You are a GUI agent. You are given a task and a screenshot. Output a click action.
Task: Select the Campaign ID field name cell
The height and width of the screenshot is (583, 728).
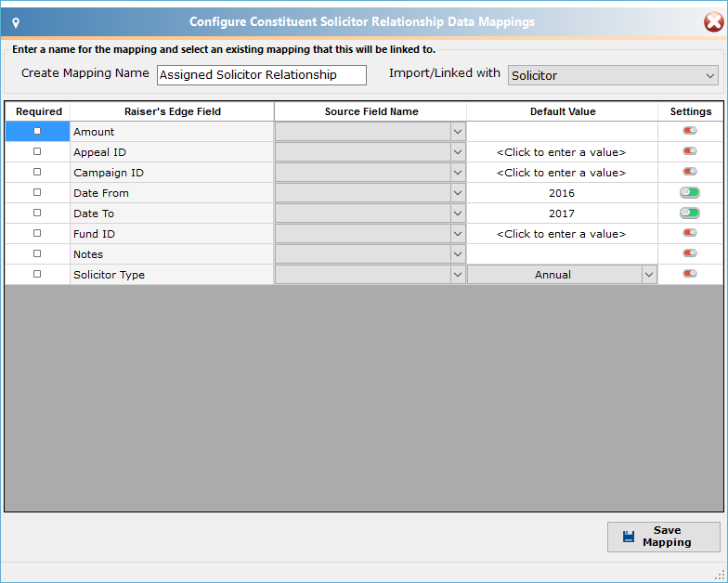[172, 173]
